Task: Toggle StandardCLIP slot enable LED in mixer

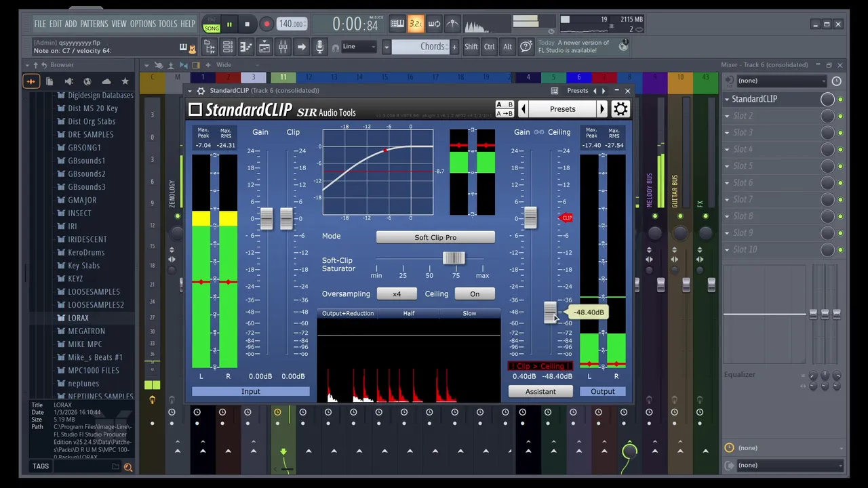Action: click(x=840, y=100)
